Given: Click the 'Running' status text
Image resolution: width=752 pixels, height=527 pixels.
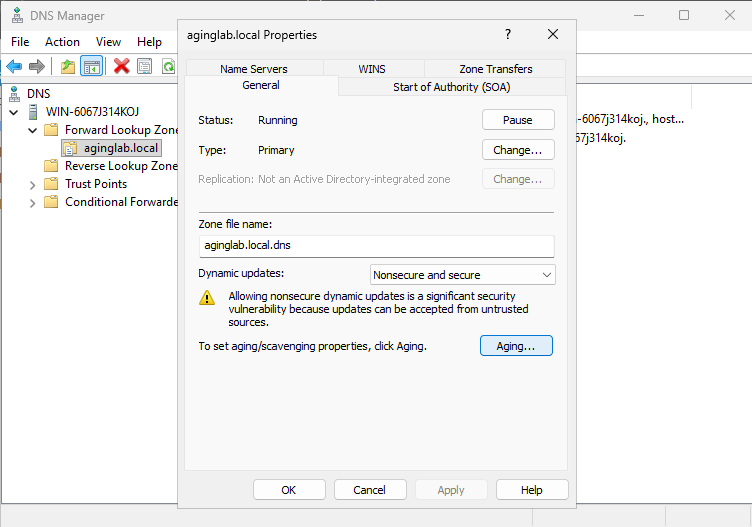Looking at the screenshot, I should tap(278, 120).
